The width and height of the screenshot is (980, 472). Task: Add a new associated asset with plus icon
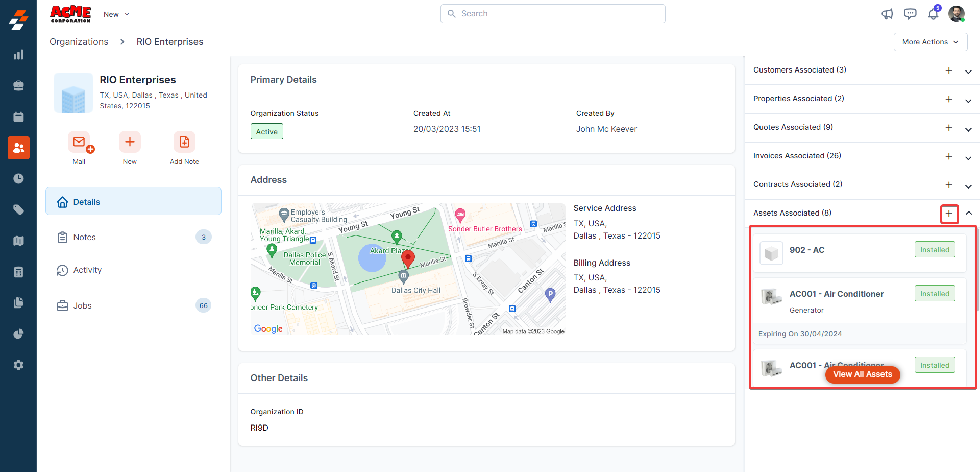tap(949, 214)
